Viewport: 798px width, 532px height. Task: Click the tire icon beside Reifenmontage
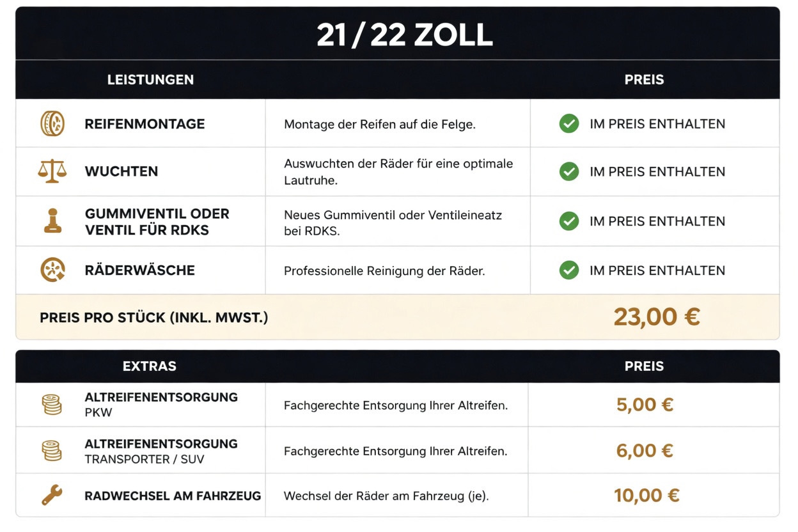(52, 123)
